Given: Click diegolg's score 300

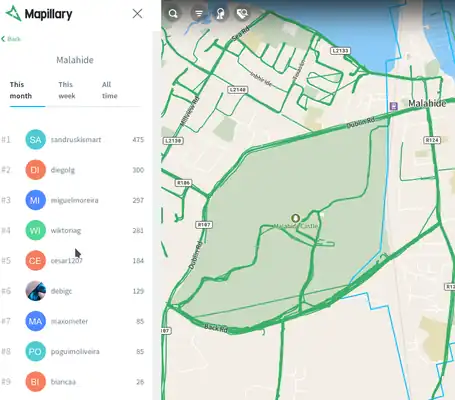Looking at the screenshot, I should [x=138, y=170].
